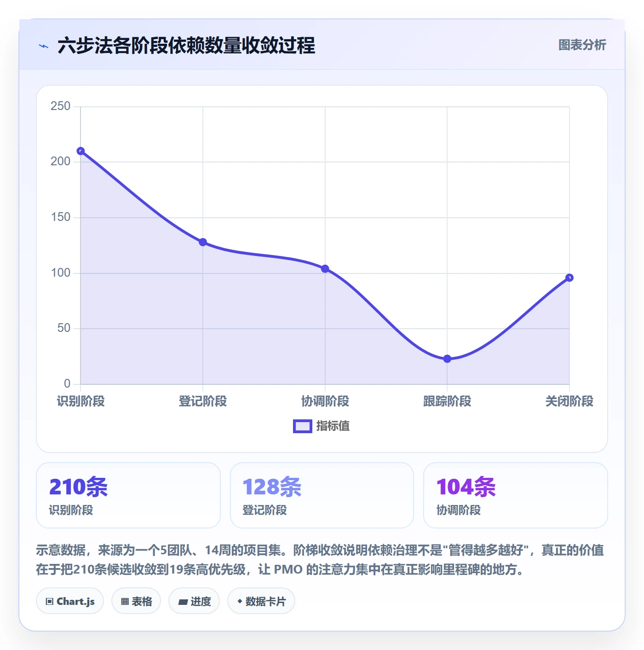This screenshot has height=650, width=644.
Task: Click the 图表分析 label in the header
Action: click(582, 45)
